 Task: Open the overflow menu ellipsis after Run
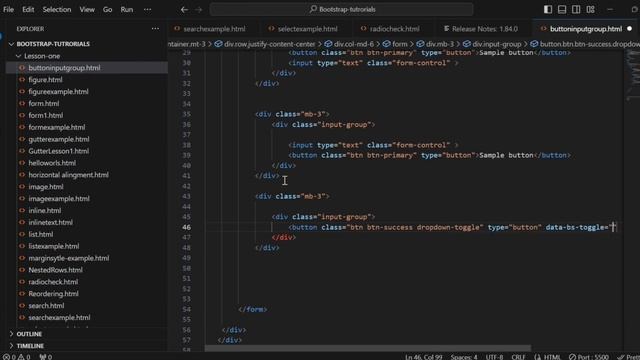point(147,9)
